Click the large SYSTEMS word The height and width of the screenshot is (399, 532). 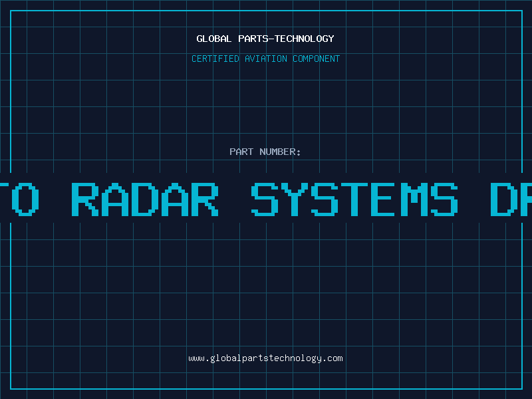click(354, 199)
